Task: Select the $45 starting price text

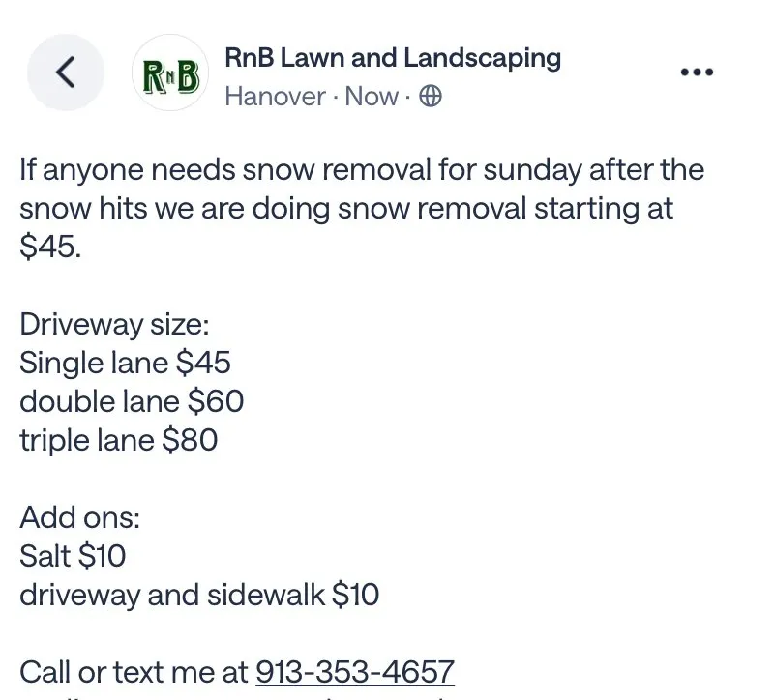Action: click(47, 246)
